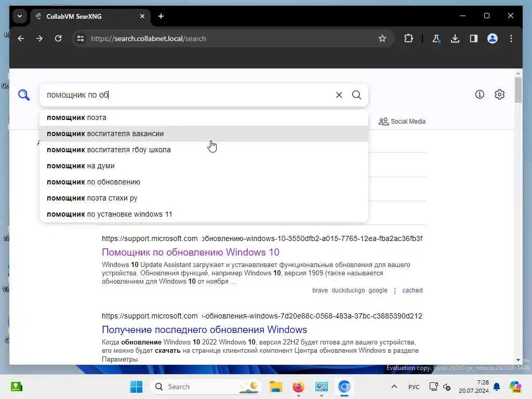532x399 pixels.
Task: Open the Chromium taskbar icon
Action: [344, 387]
